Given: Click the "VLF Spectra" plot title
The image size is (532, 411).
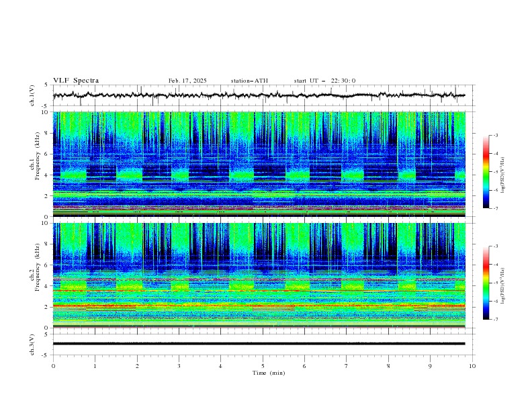Looking at the screenshot, I should (76, 81).
